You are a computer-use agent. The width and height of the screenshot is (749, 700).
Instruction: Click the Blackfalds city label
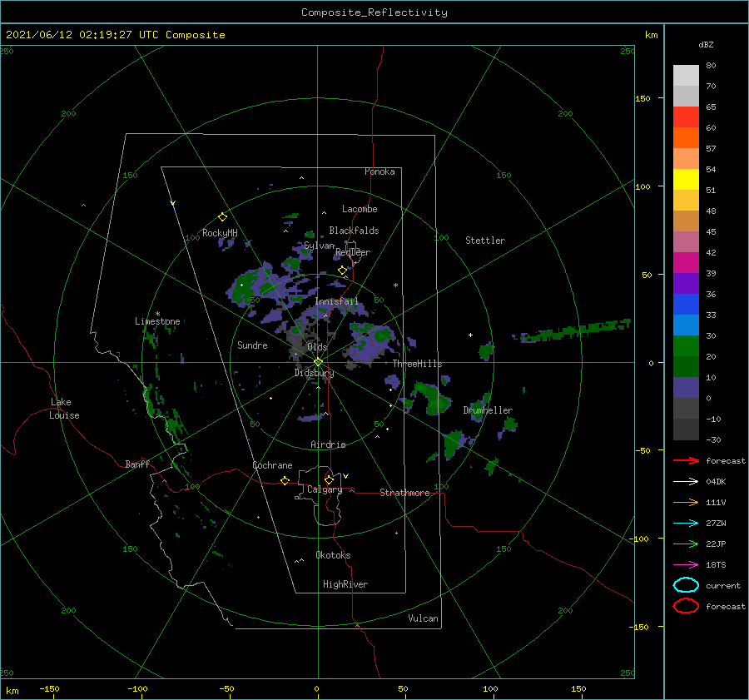click(x=354, y=231)
